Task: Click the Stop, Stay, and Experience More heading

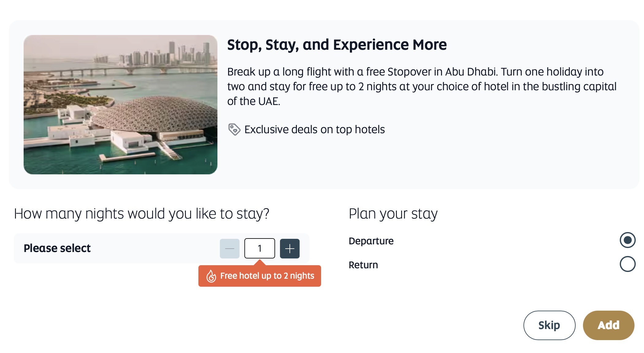Action: [337, 45]
